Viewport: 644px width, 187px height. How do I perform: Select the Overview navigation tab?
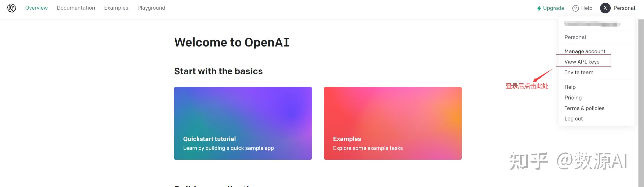click(36, 8)
